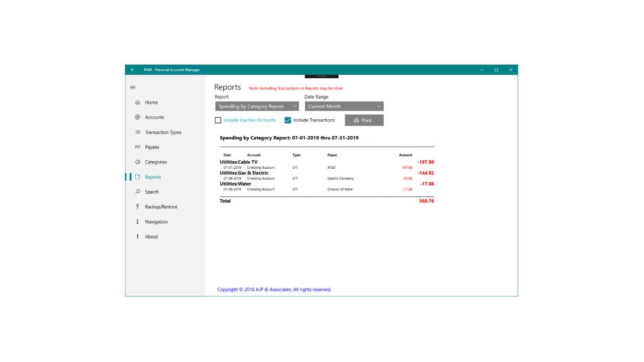644x362 pixels.
Task: Click the copyright AJP & Associates link
Action: 274,289
